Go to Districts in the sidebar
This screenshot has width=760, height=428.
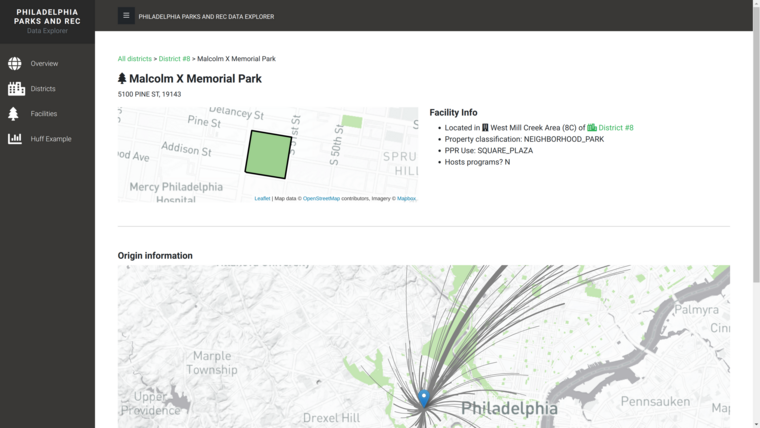coord(43,89)
